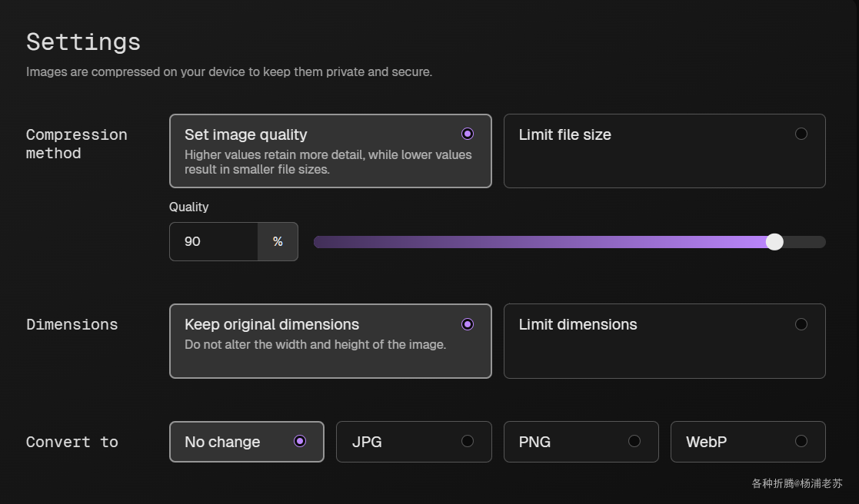
Task: Choose the JPG format label
Action: [367, 442]
